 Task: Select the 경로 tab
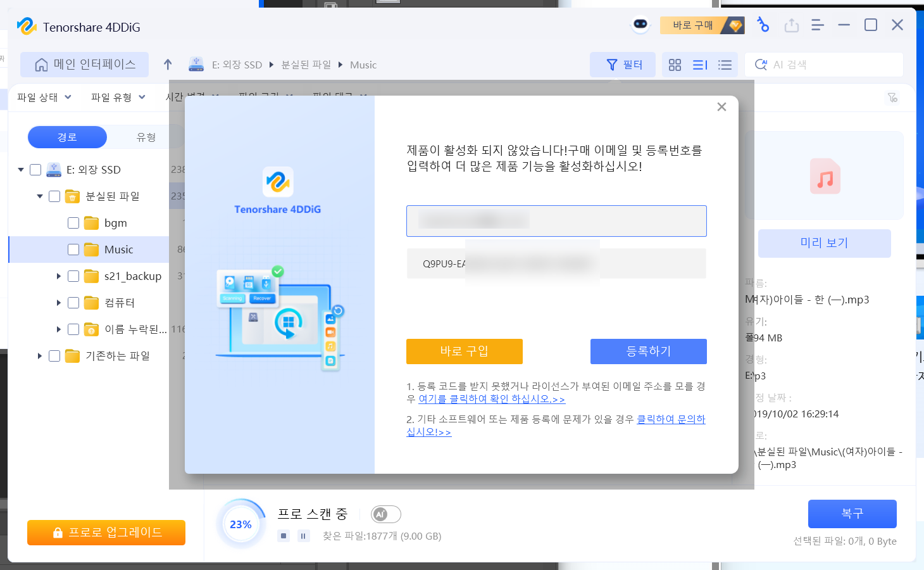pyautogui.click(x=67, y=137)
